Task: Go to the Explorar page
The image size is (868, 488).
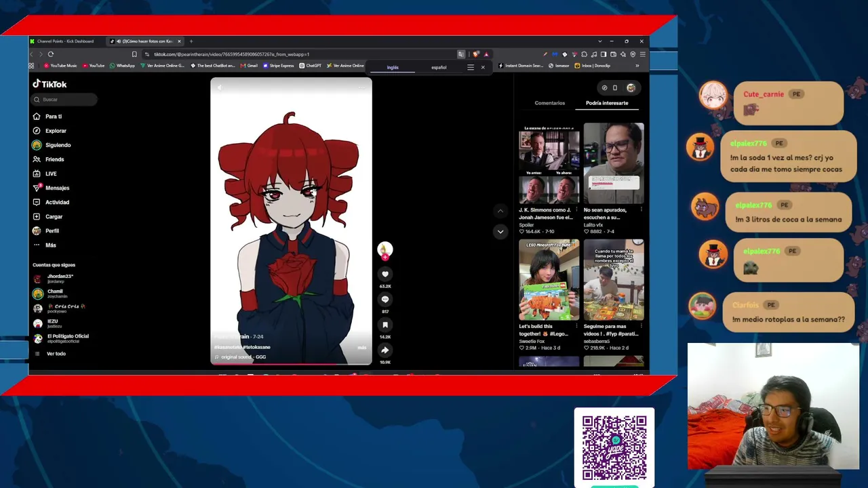Action: 50,131
